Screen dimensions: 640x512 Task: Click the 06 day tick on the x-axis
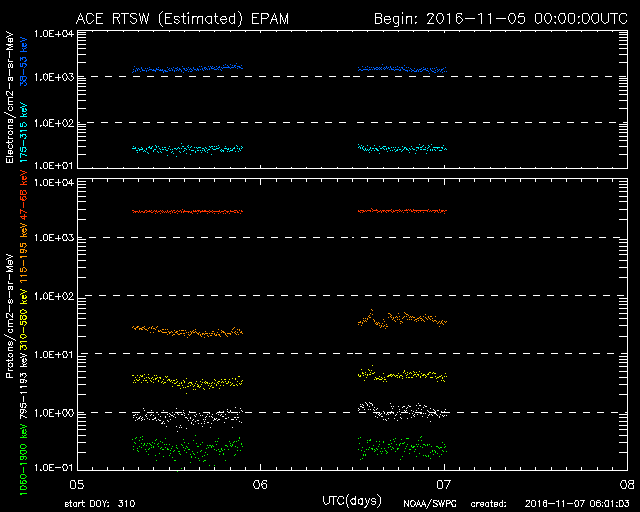(260, 484)
